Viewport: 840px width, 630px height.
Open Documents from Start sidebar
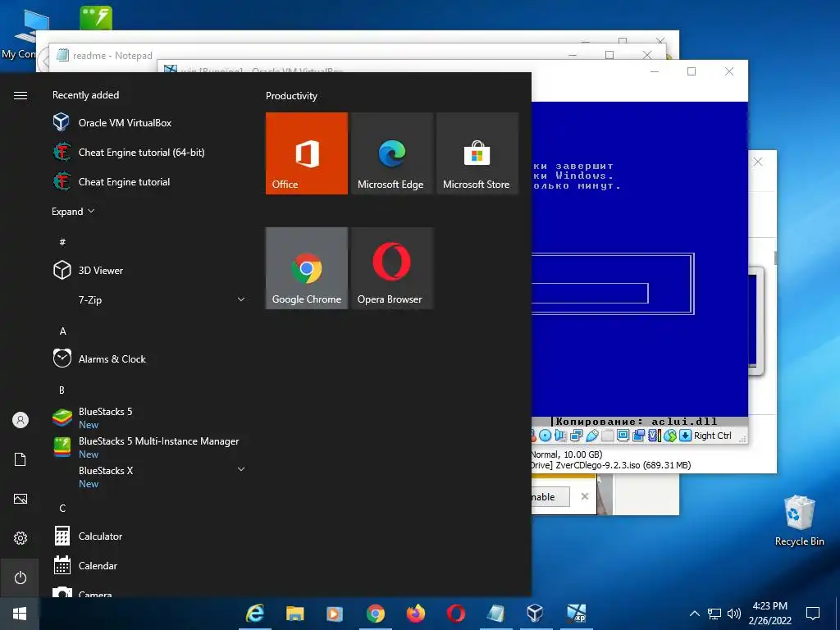click(21, 459)
